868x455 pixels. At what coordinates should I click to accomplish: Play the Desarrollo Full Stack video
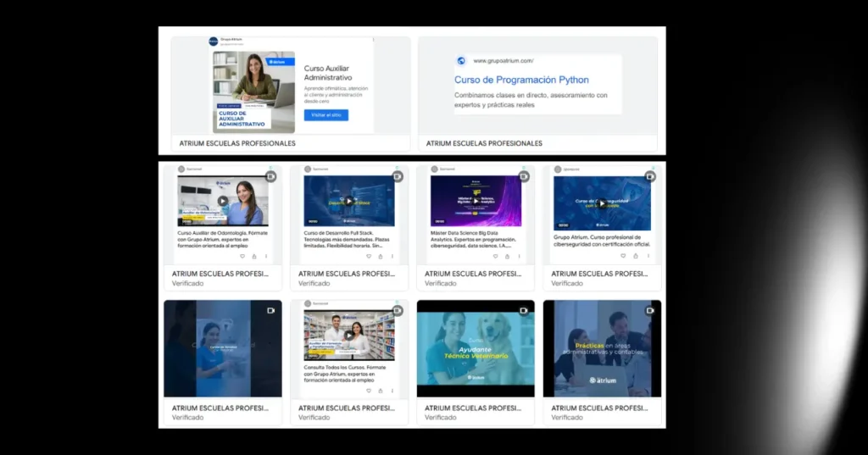[x=348, y=201]
